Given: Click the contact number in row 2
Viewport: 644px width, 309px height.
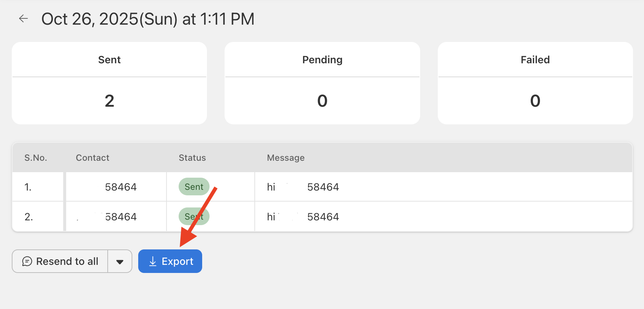Looking at the screenshot, I should 121,217.
